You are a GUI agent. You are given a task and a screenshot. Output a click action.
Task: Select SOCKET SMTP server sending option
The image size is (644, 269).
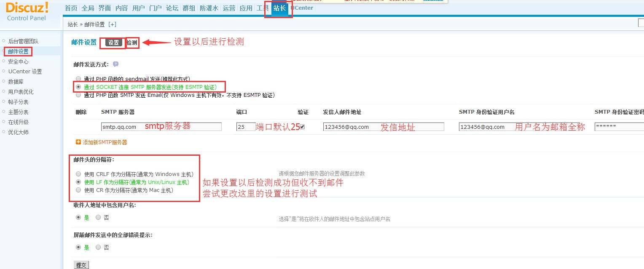coord(78,87)
